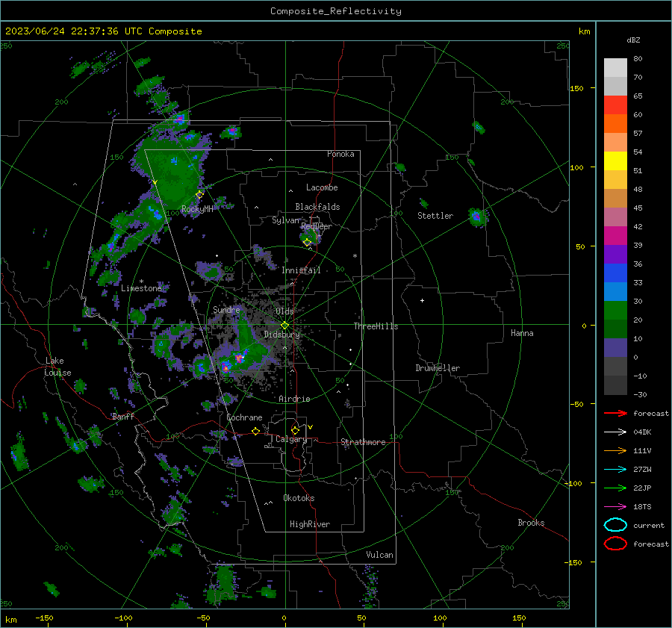This screenshot has height=628, width=672.
Task: Click the 18TS legend label
Action: coord(642,507)
